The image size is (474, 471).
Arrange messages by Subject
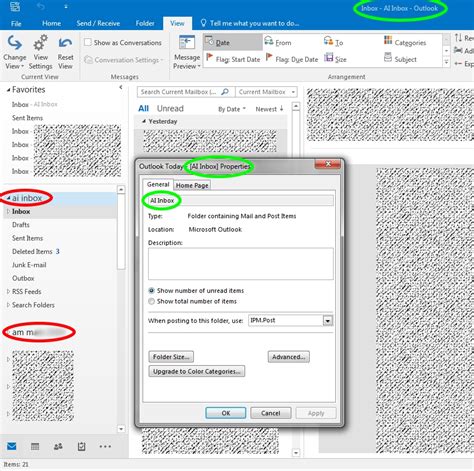[x=400, y=59]
